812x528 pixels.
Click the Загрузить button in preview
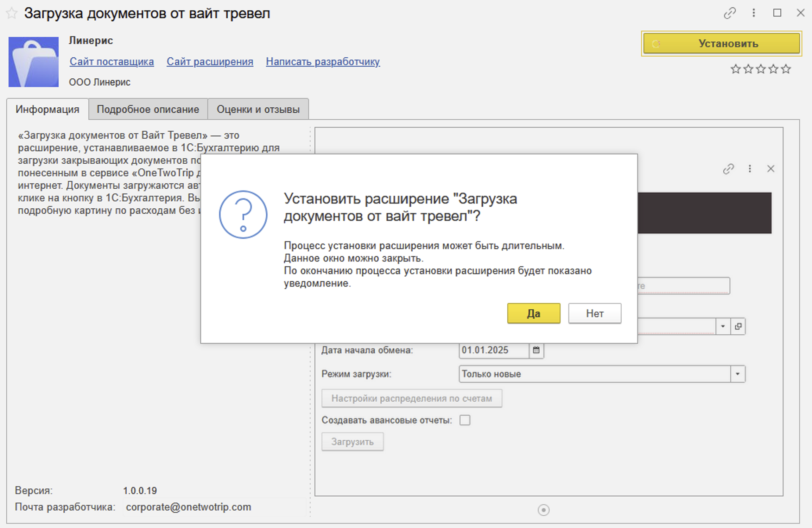pyautogui.click(x=353, y=442)
